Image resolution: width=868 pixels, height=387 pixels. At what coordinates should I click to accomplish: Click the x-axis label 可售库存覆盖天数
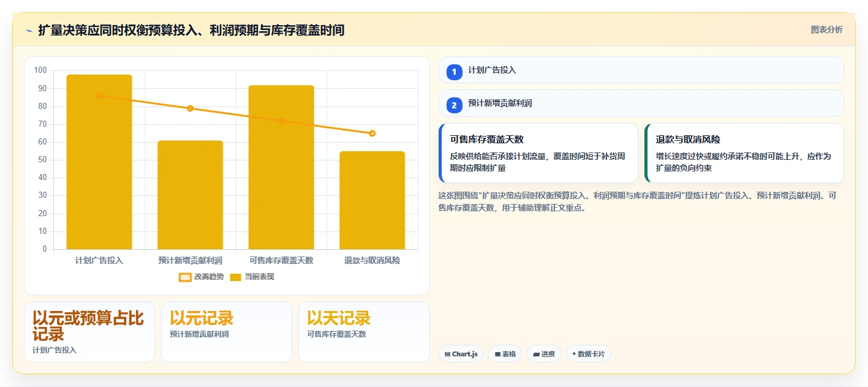[x=281, y=260]
